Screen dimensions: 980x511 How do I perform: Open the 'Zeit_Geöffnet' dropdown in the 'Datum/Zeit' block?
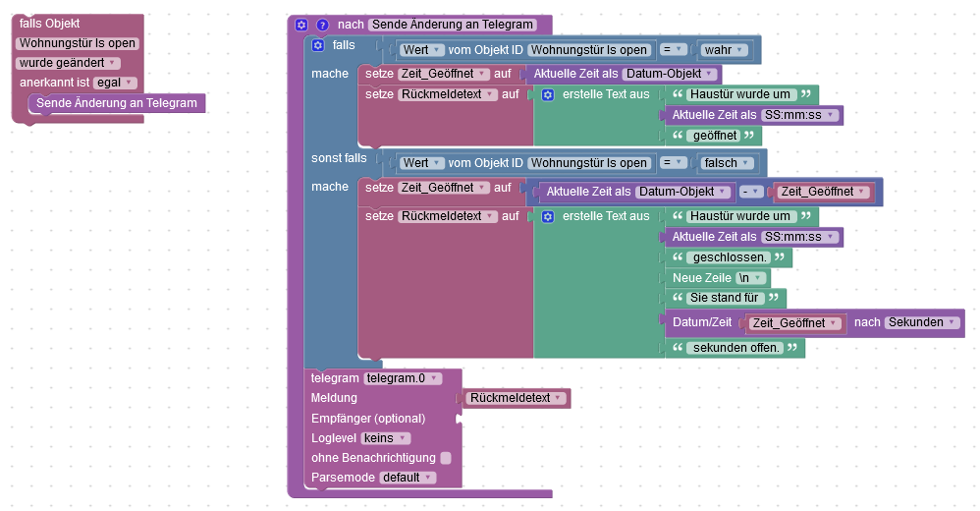coord(795,323)
